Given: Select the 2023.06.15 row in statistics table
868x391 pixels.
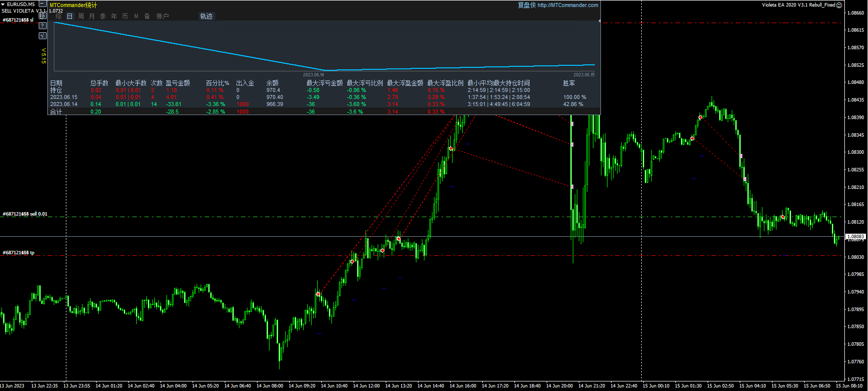Looking at the screenshot, I should pos(64,97).
